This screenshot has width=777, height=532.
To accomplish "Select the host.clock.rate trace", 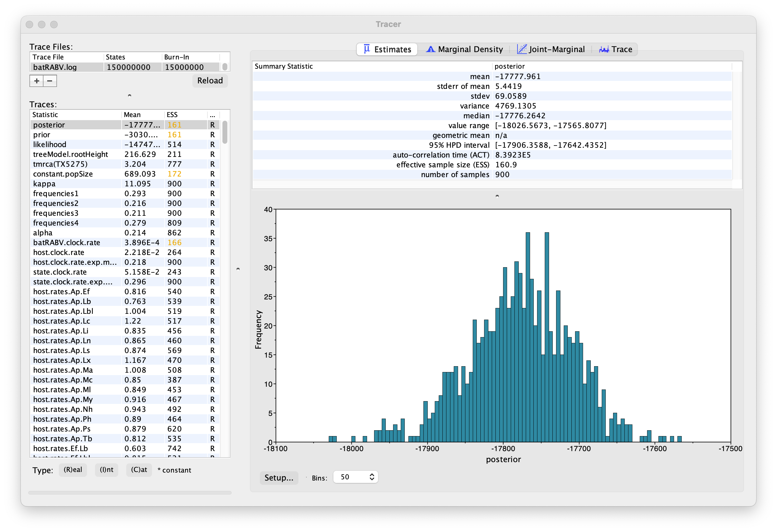I will [125, 253].
